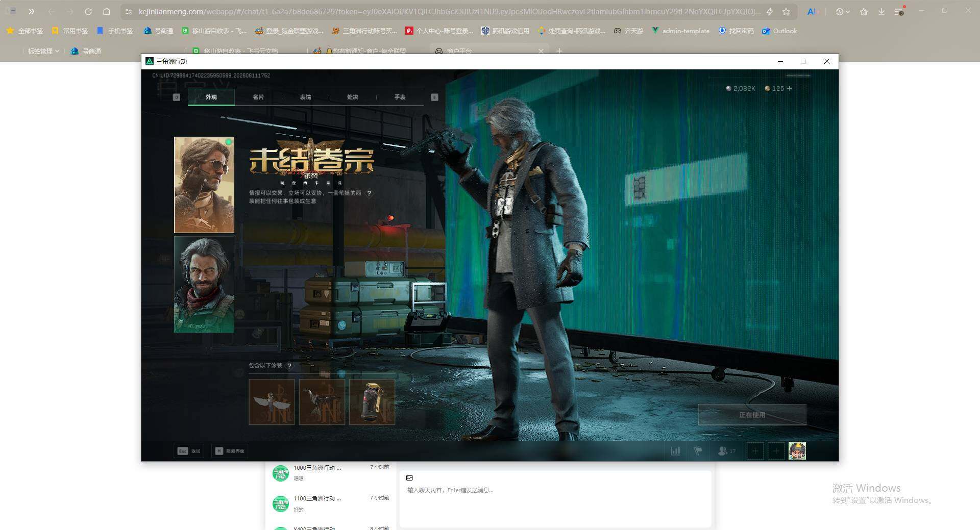Open the friends list icon showing 17
This screenshot has height=530, width=980.
click(x=726, y=451)
